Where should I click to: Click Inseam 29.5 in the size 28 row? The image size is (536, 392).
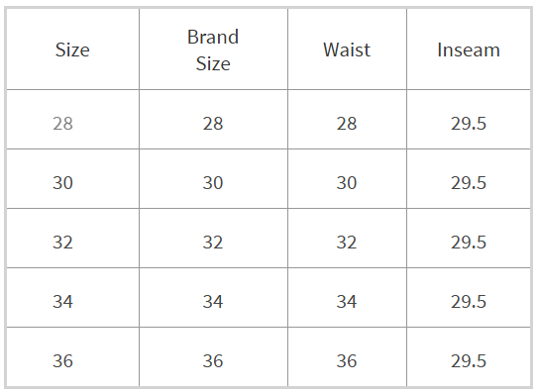pyautogui.click(x=469, y=124)
